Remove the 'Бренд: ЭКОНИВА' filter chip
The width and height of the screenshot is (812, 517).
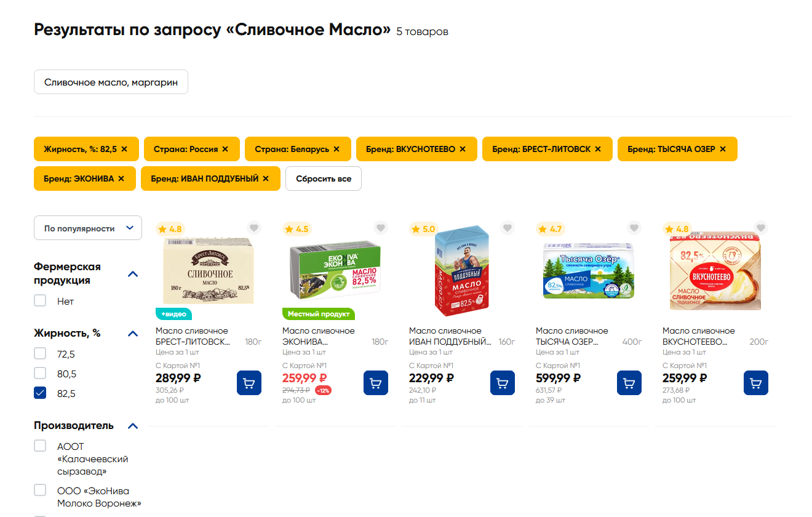pos(121,178)
